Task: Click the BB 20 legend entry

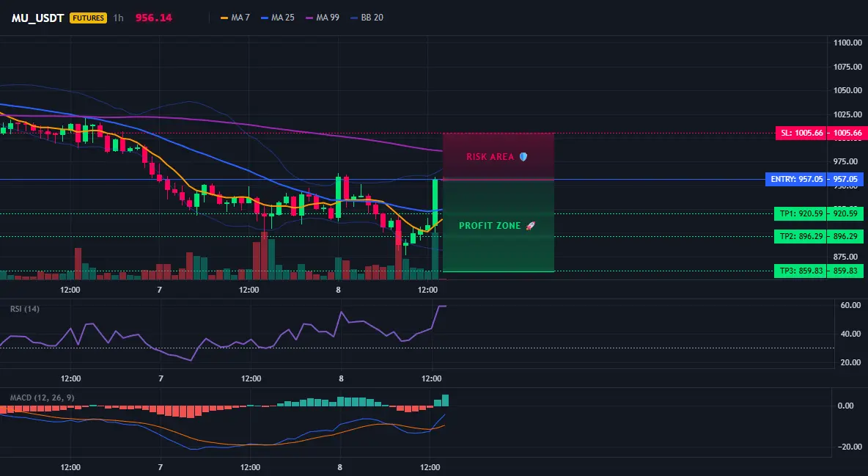Action: [x=367, y=18]
